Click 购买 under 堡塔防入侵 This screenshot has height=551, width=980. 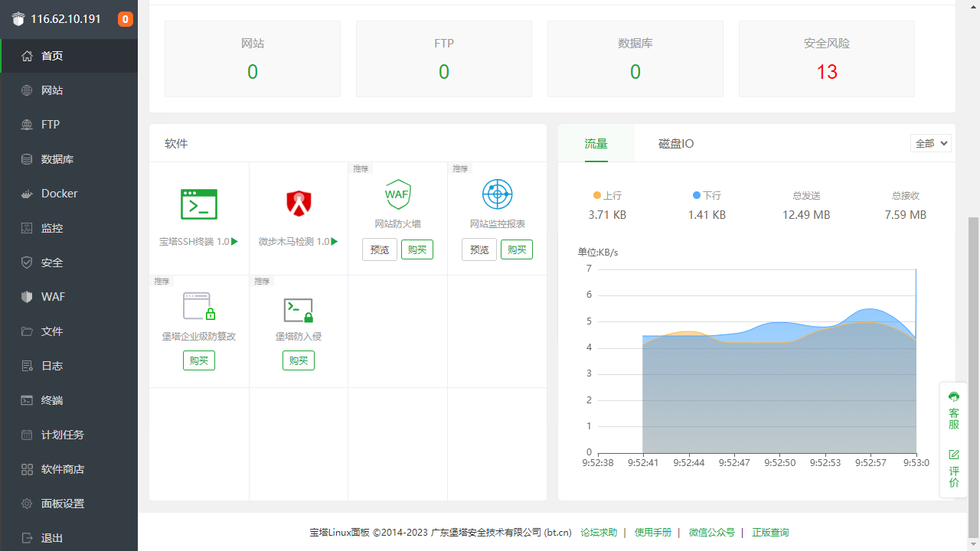299,360
